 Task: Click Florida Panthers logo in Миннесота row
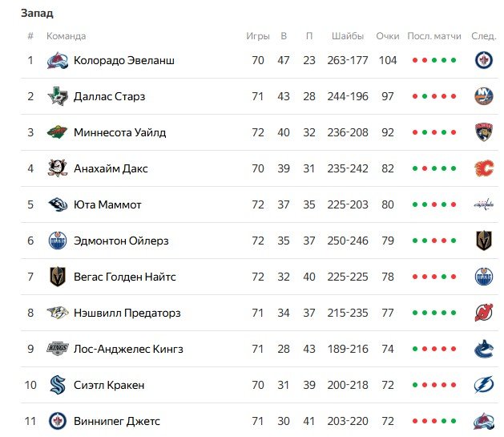click(x=483, y=132)
